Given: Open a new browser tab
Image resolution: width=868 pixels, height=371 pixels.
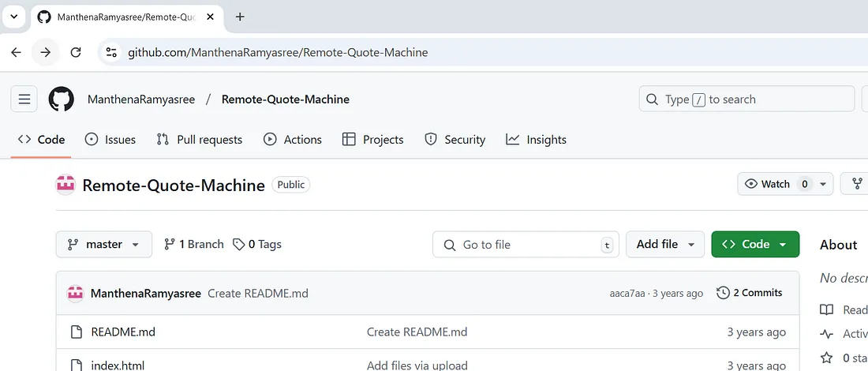Looking at the screenshot, I should [240, 17].
